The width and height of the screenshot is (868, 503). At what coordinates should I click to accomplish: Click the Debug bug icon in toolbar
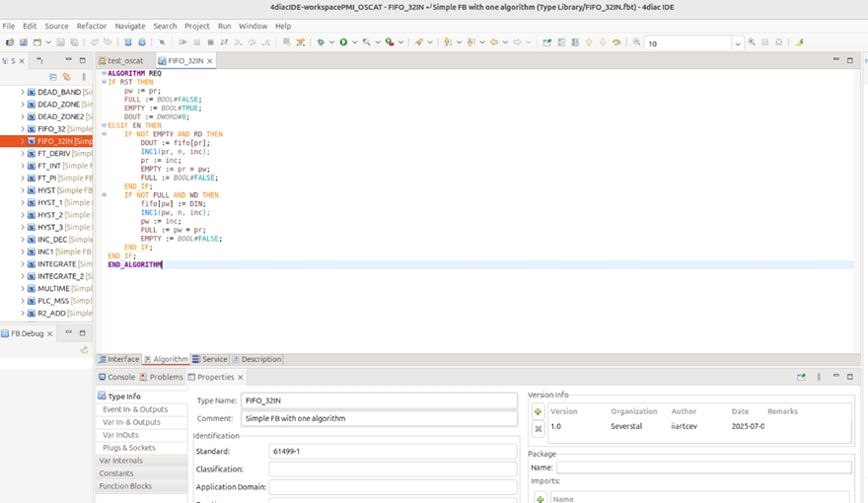[x=321, y=42]
